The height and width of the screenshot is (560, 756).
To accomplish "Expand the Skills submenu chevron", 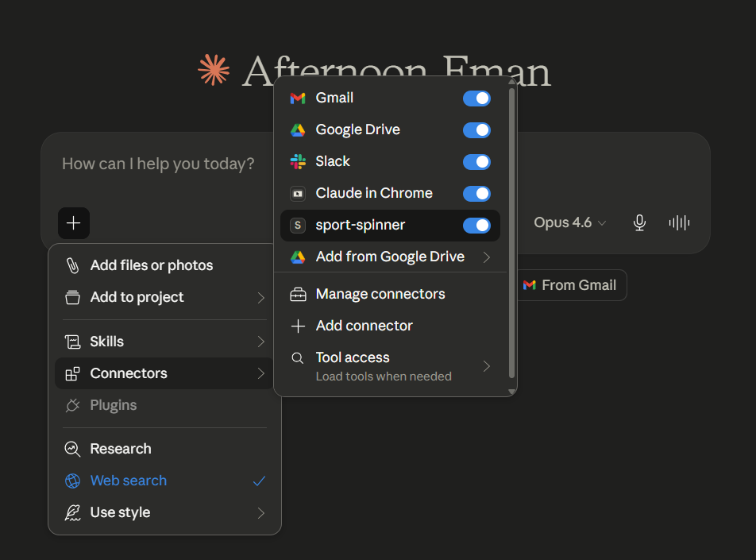I will [x=260, y=342].
